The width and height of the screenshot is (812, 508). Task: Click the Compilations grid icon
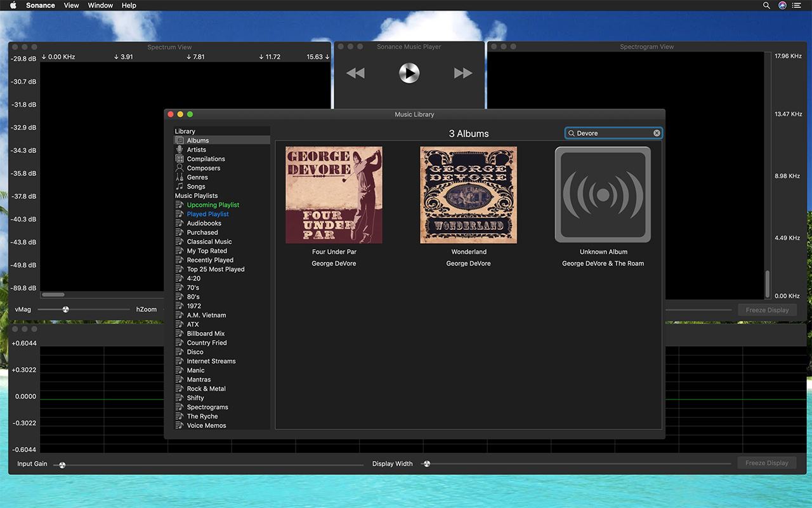pos(180,159)
